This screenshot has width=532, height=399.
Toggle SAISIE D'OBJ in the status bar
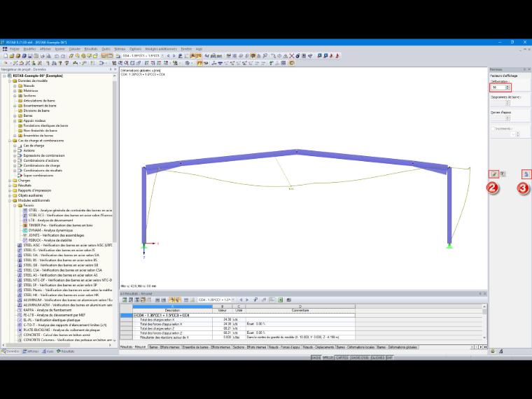point(360,358)
